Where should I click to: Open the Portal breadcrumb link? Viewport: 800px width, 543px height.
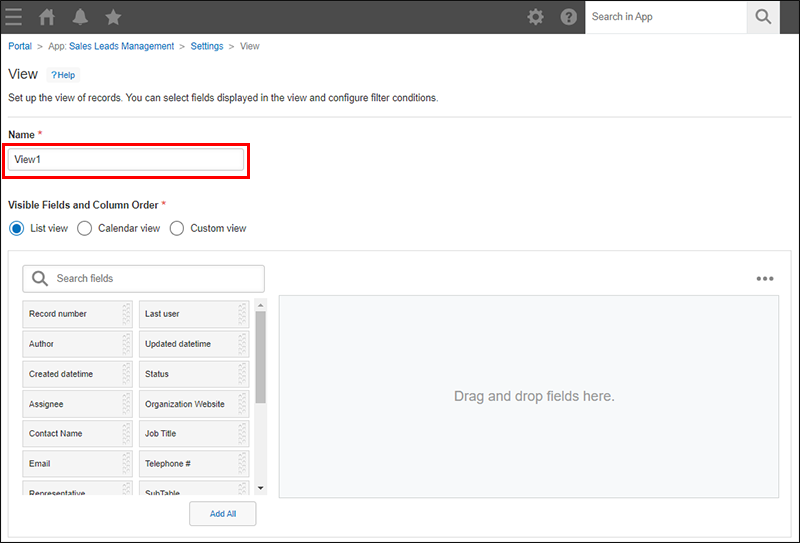click(x=20, y=46)
